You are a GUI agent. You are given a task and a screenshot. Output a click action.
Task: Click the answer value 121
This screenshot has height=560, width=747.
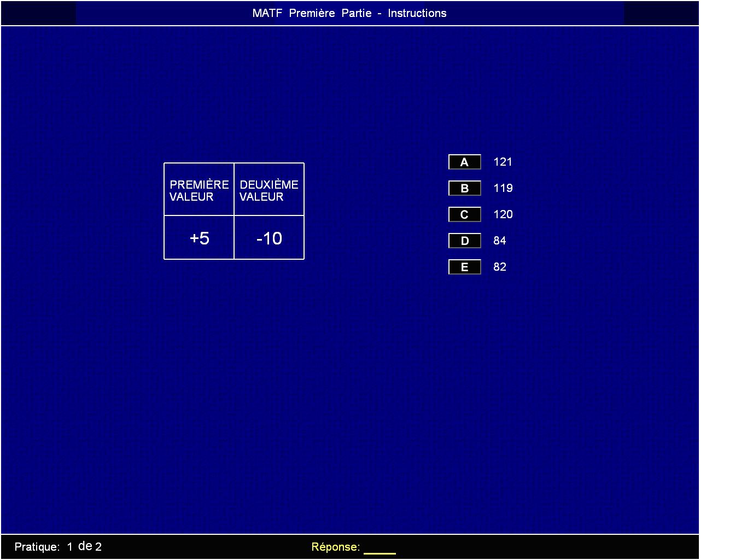[x=503, y=162]
